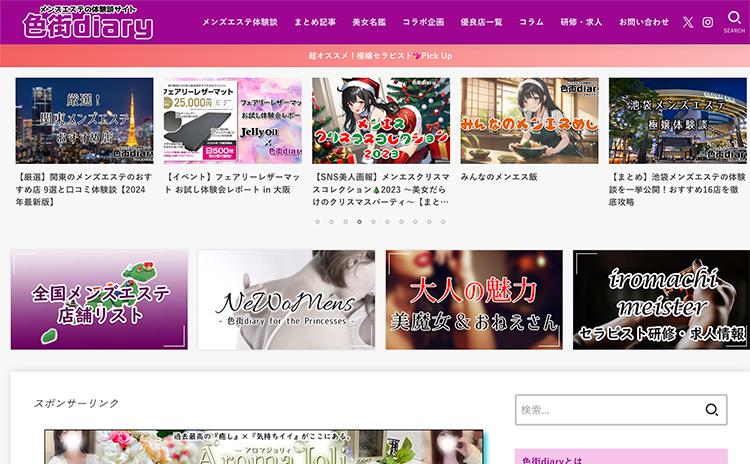Screen dimensions: 750x464
Task: Open article title みんなのメンエス飯
Action: [x=499, y=177]
